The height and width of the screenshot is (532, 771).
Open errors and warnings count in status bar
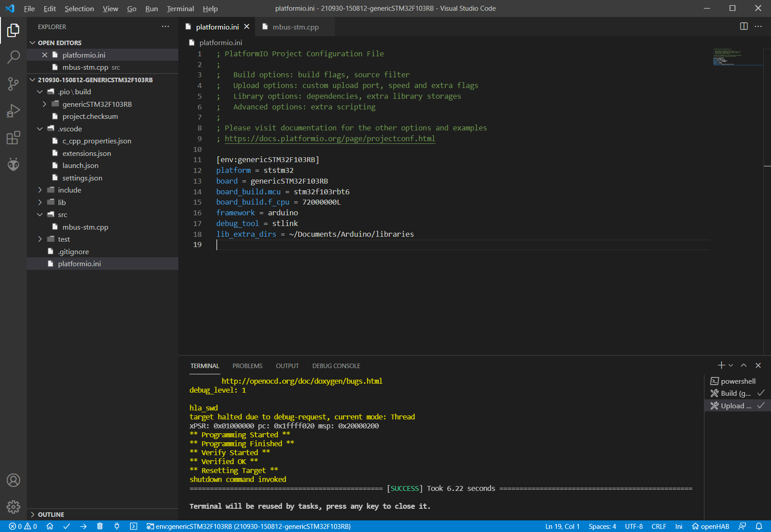[23, 526]
